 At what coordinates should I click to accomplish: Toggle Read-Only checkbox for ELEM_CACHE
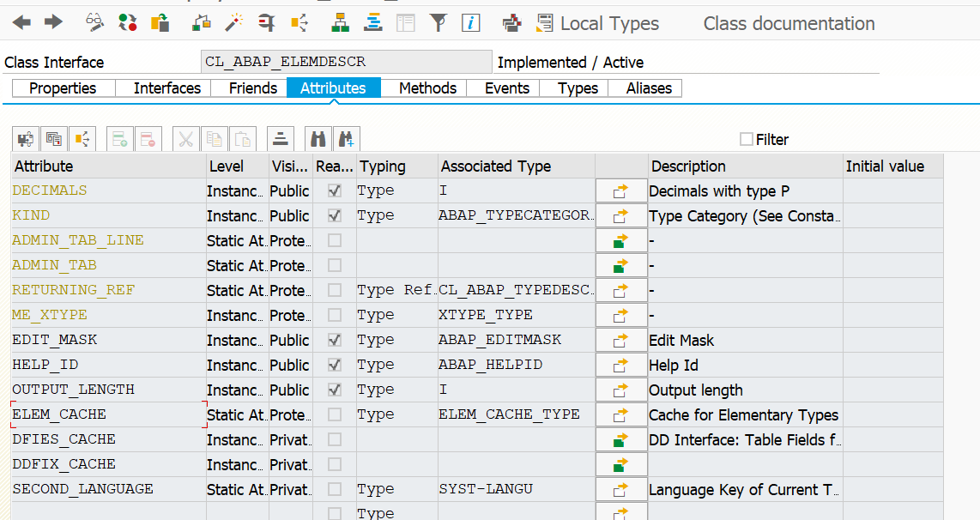(x=335, y=414)
